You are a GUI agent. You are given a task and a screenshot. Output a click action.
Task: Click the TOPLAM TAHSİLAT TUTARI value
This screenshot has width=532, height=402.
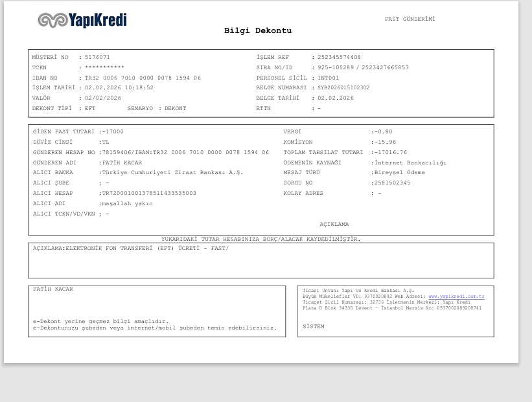(x=391, y=153)
